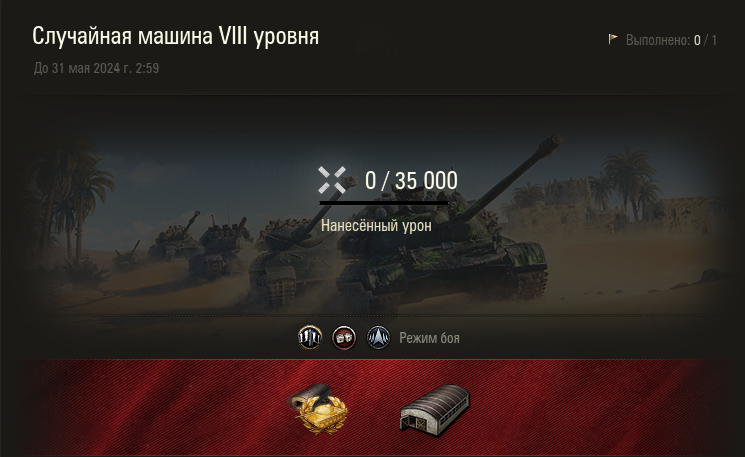Click the crossed damage icon beside 0 / 35 000
The height and width of the screenshot is (457, 745).
pyautogui.click(x=332, y=180)
